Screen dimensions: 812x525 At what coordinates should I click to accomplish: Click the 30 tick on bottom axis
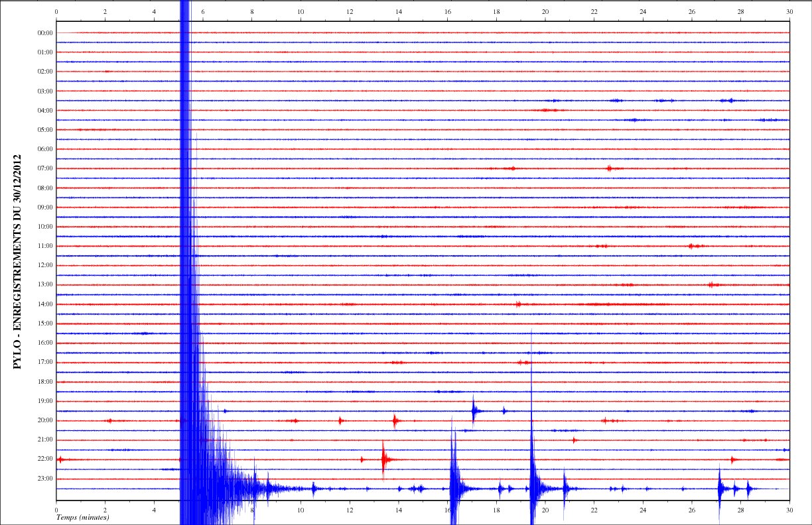tap(789, 510)
